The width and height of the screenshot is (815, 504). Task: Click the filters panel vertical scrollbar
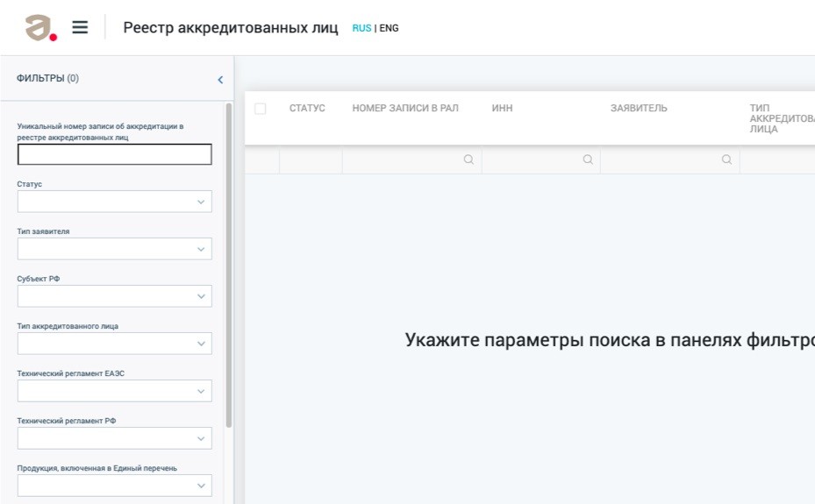pos(229,265)
